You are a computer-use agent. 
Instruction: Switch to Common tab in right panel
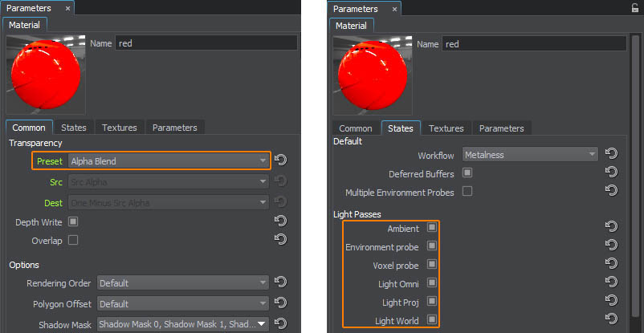tap(355, 128)
